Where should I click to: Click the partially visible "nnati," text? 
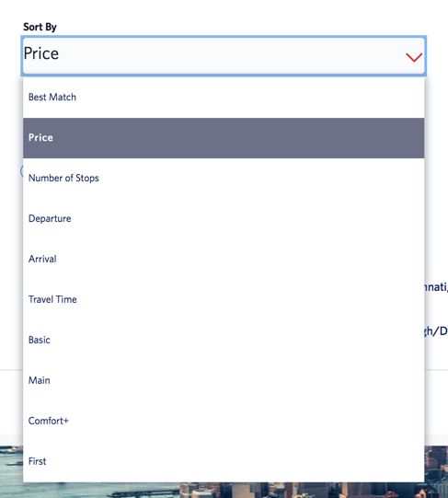(436, 287)
